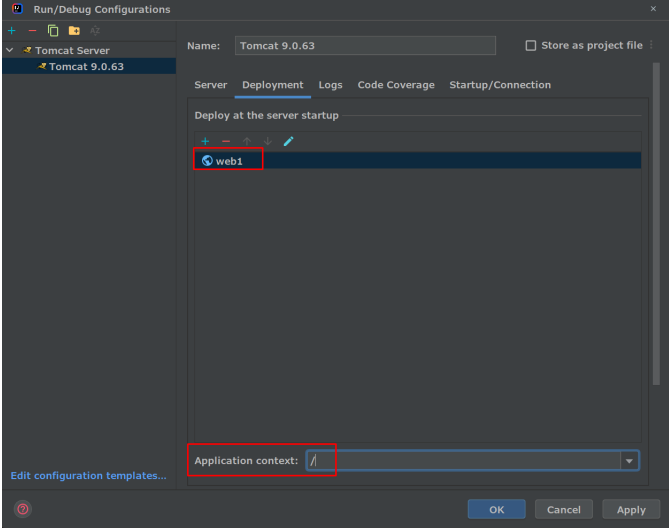This screenshot has width=669, height=528.
Task: Open the Application context dropdown
Action: (x=629, y=461)
